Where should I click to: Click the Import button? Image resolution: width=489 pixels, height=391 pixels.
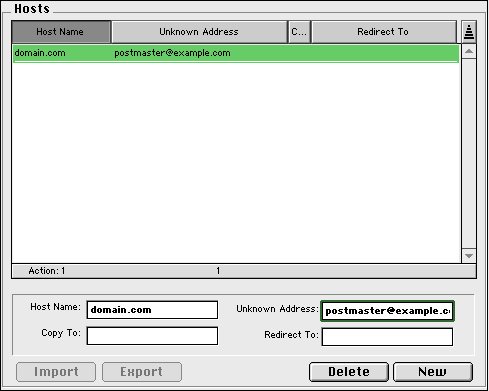click(56, 372)
